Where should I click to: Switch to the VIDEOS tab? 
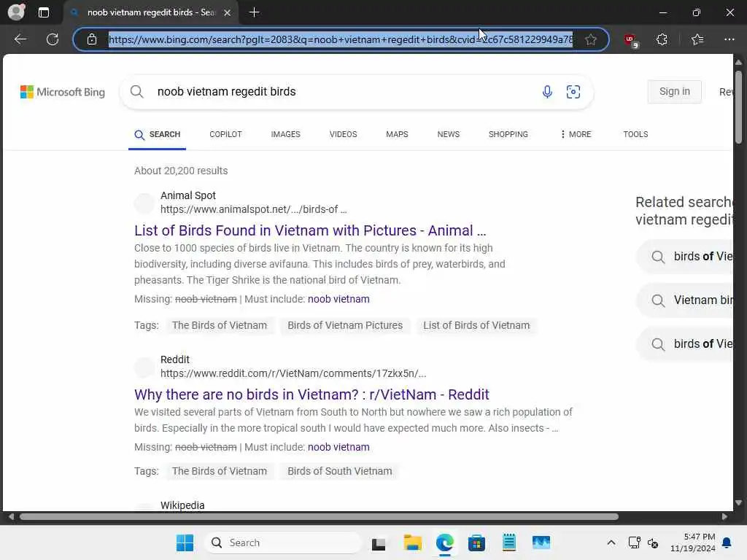[343, 134]
